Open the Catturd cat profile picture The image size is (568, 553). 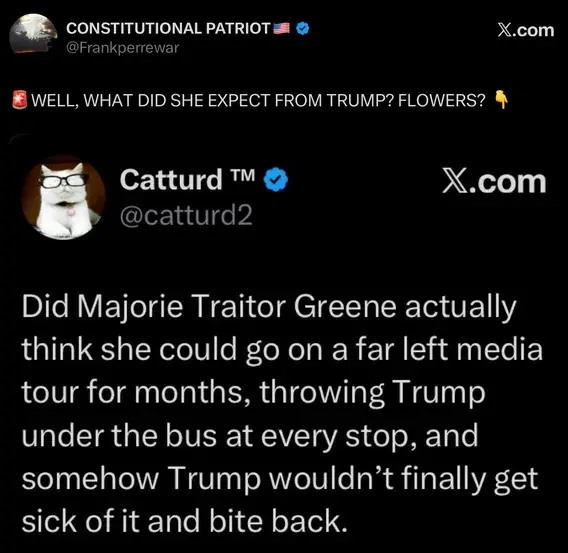(63, 198)
